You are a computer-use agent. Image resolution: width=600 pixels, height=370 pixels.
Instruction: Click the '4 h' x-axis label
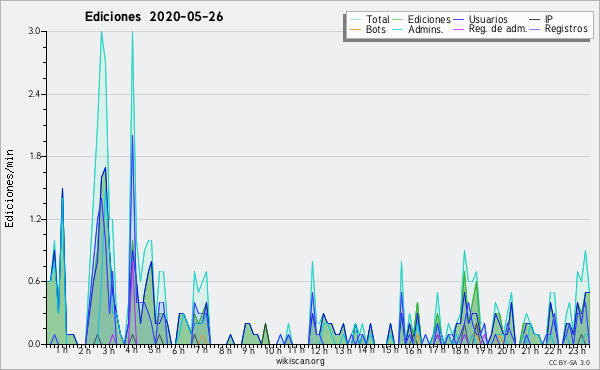click(x=131, y=350)
